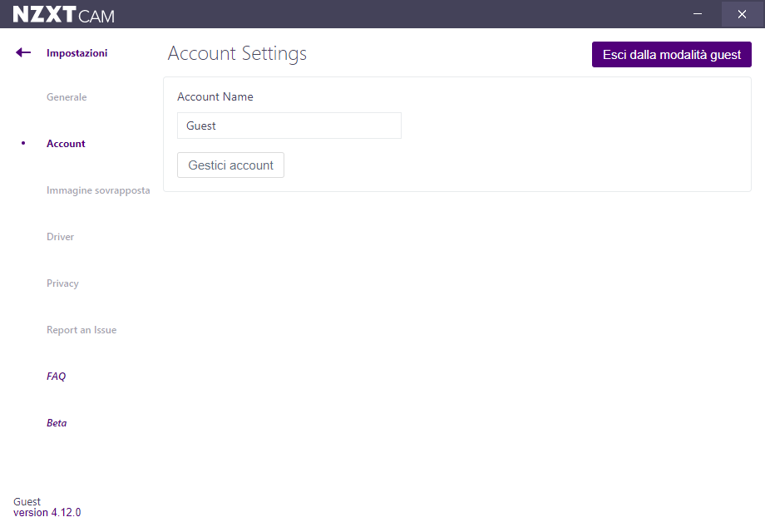
Task: Minimize the NZXT CAM window
Action: 698,14
